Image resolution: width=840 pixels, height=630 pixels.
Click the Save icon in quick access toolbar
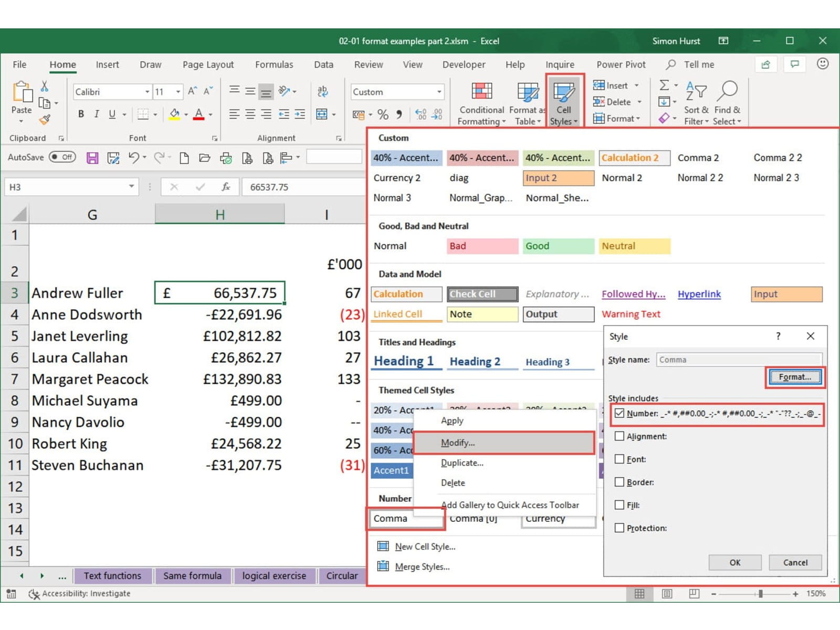92,157
